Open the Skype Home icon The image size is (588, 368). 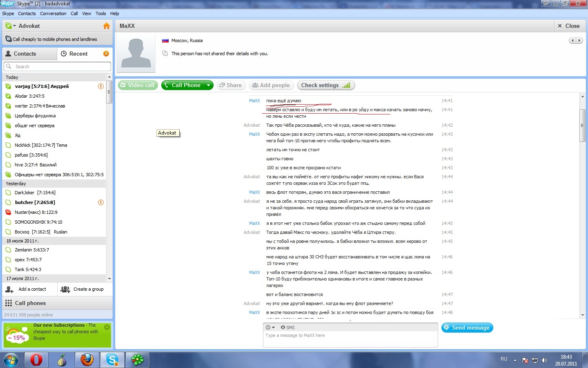107,26
